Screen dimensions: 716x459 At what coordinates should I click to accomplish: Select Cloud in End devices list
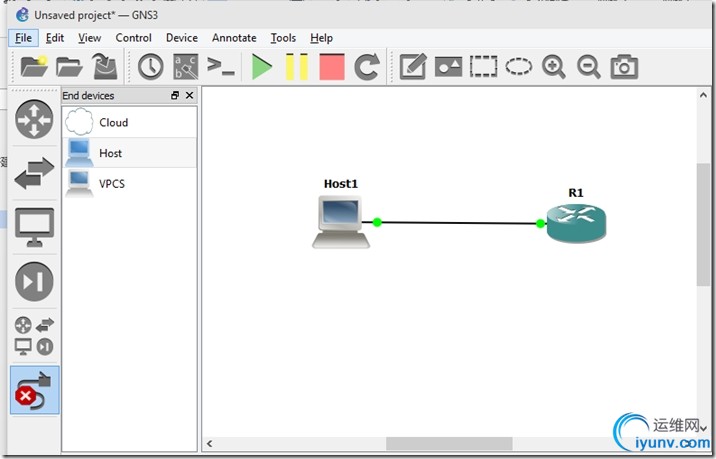(x=130, y=122)
